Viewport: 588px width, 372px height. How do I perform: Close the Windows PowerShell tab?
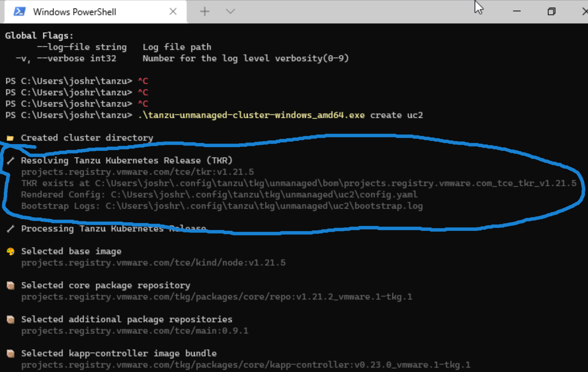173,11
